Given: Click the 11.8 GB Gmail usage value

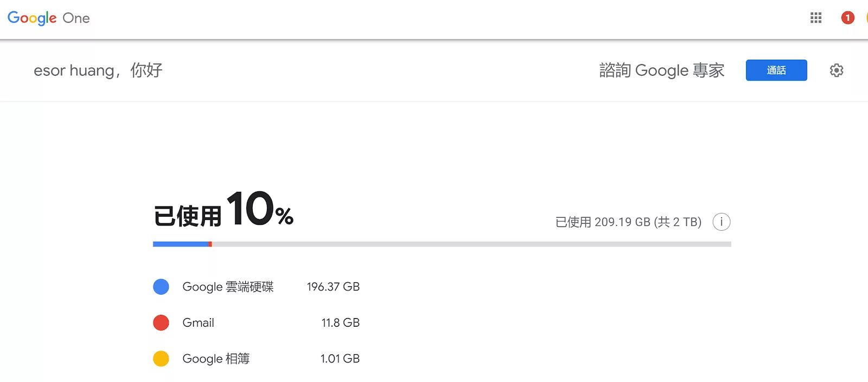Looking at the screenshot, I should [340, 323].
